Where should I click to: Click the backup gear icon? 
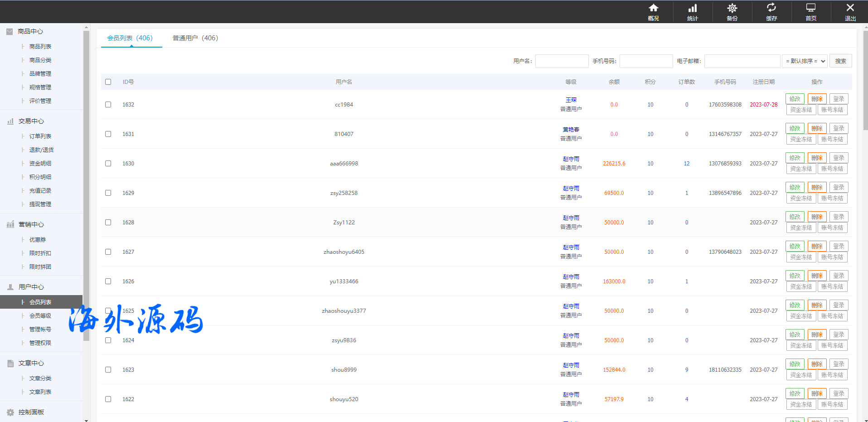point(732,8)
